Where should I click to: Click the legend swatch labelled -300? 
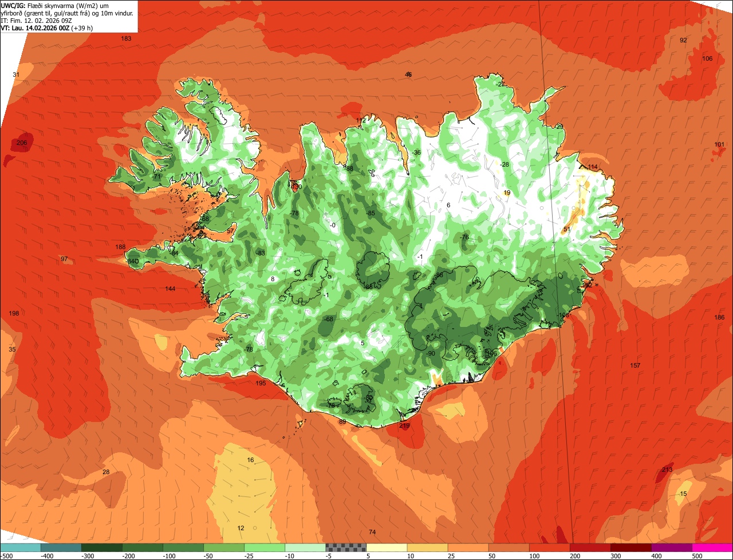click(x=102, y=547)
